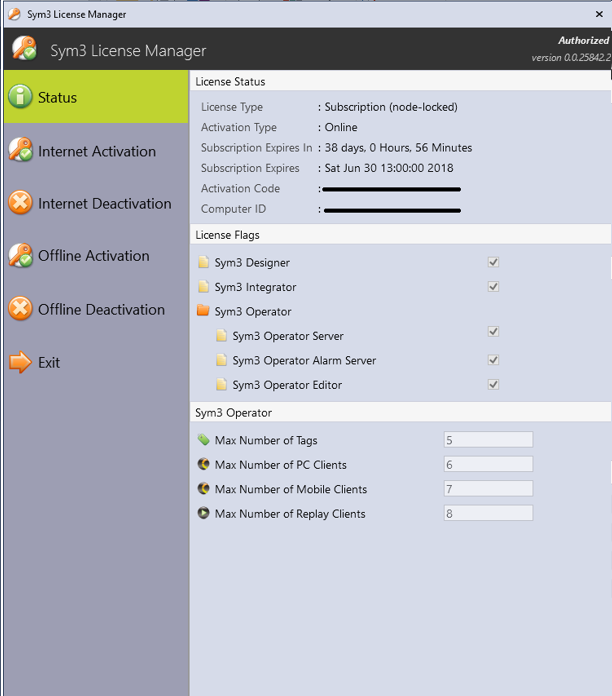Viewport: 612px width, 696px height.
Task: Click '38 days, 0 Hours, 56 Minutes' value
Action: [398, 148]
